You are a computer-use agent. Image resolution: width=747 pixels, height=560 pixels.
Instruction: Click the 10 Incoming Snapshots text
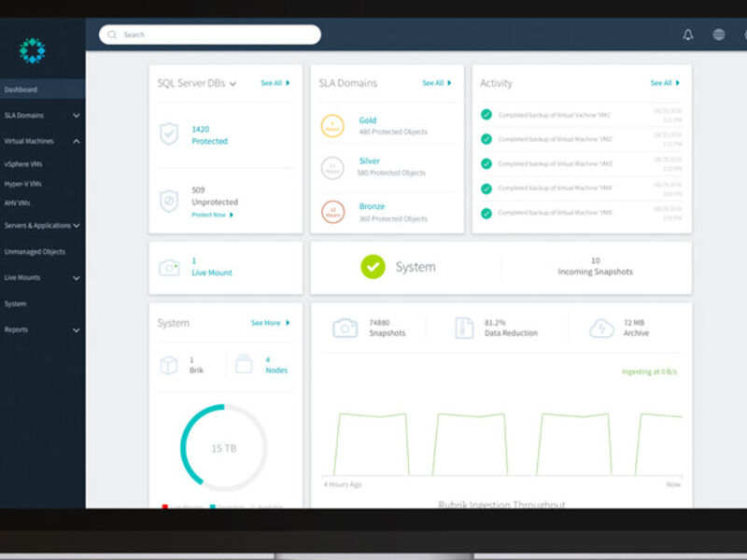click(x=595, y=266)
